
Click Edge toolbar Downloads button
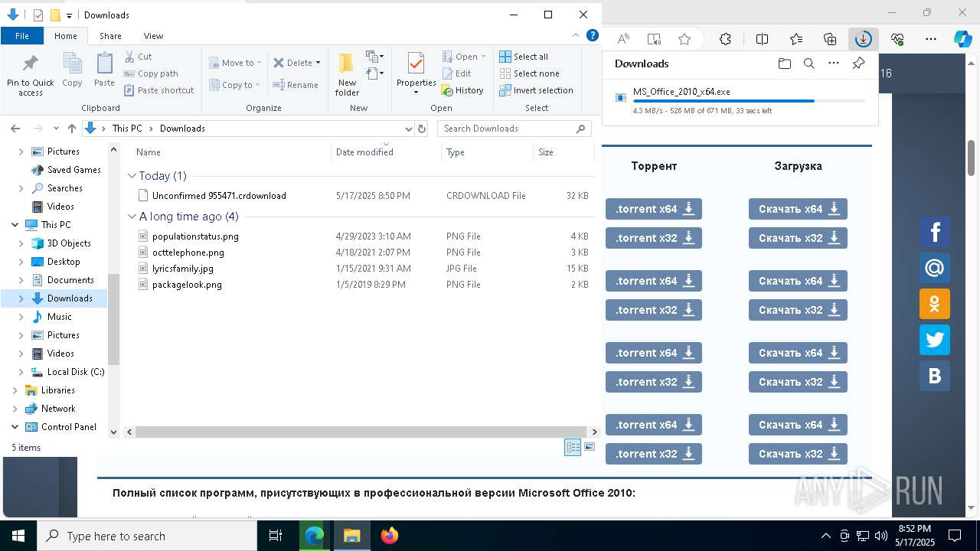(863, 39)
